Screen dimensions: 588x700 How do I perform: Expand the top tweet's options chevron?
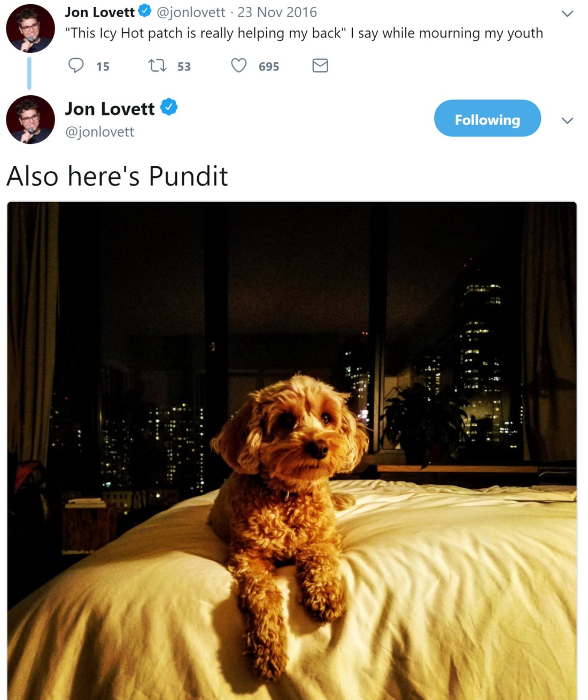567,13
